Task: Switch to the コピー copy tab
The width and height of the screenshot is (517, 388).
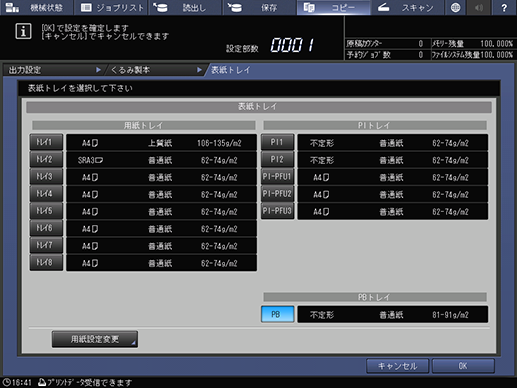Action: pos(334,7)
